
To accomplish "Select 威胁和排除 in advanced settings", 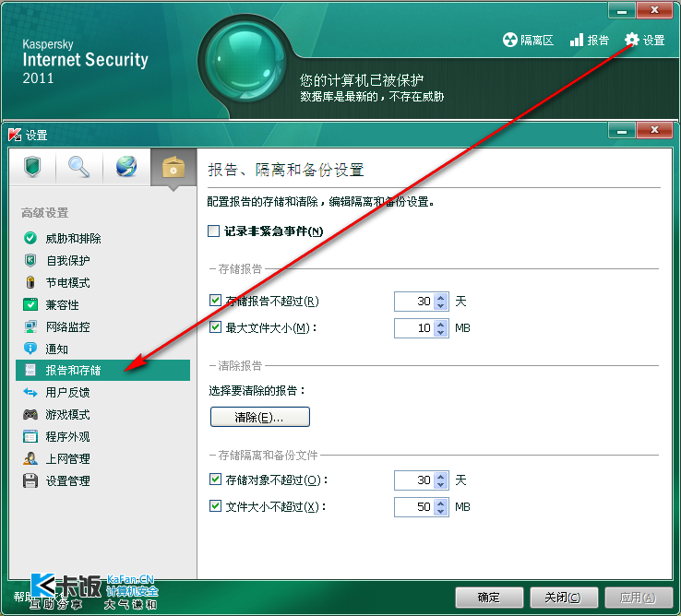I will [103, 238].
